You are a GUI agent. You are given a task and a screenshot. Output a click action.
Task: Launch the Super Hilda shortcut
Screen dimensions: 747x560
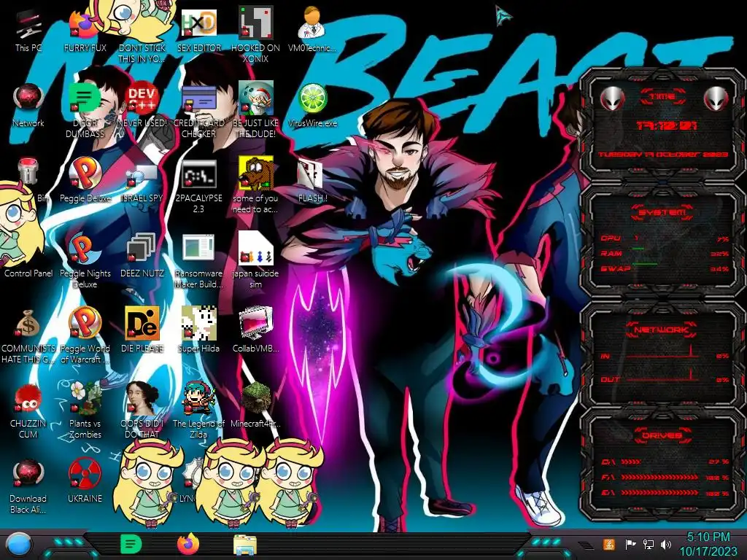pos(198,331)
